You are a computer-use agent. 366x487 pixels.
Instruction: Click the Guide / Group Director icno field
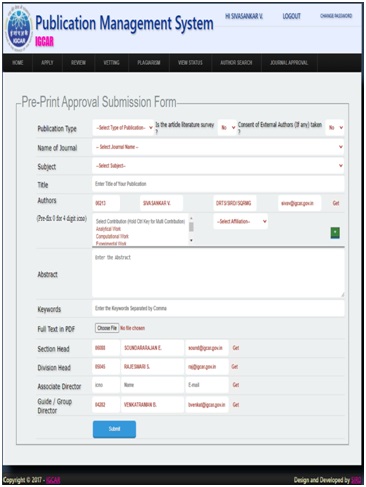(x=106, y=405)
